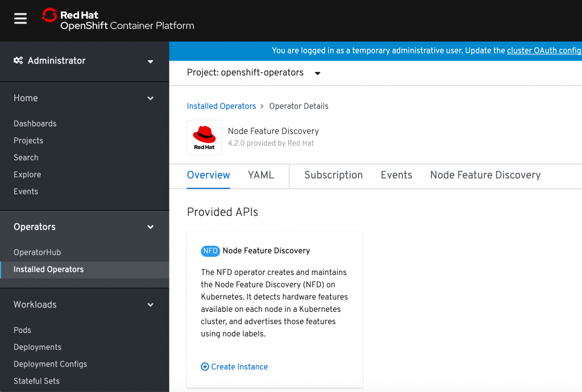Click the Node Feature Discovery operator logo

pyautogui.click(x=204, y=137)
